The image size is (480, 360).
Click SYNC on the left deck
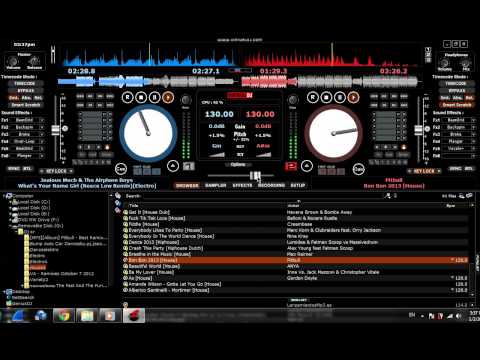(x=14, y=169)
